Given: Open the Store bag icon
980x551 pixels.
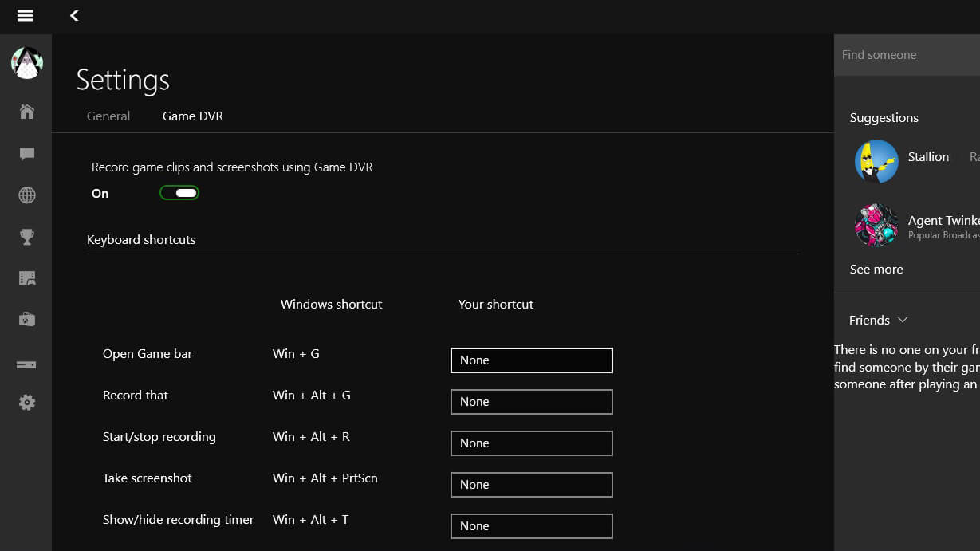Looking at the screenshot, I should [26, 320].
